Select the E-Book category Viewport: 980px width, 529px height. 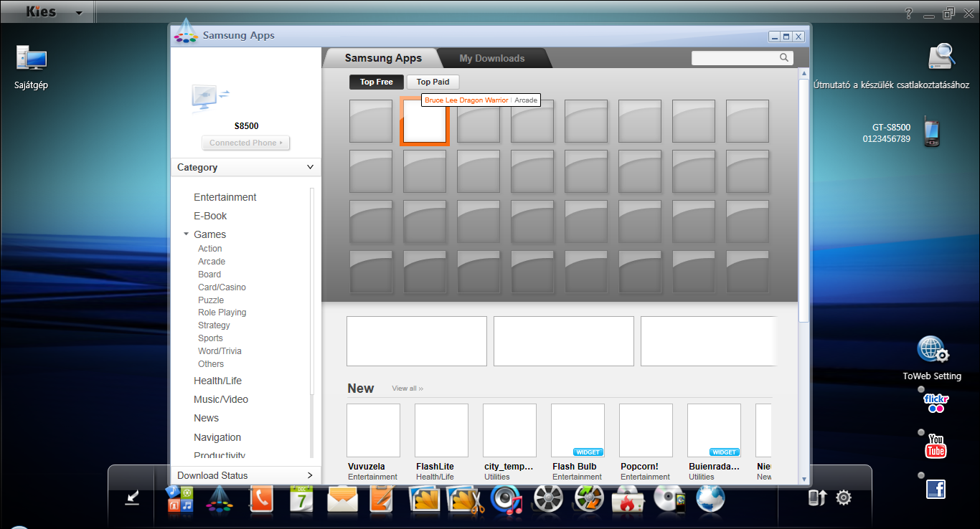[x=210, y=216]
